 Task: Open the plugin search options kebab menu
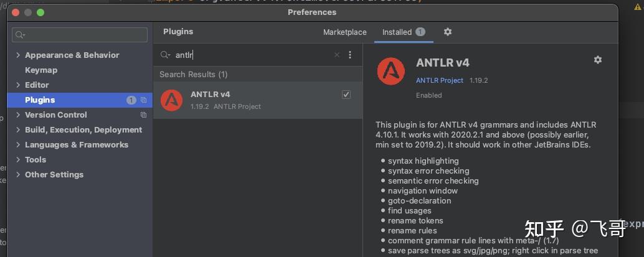[350, 55]
